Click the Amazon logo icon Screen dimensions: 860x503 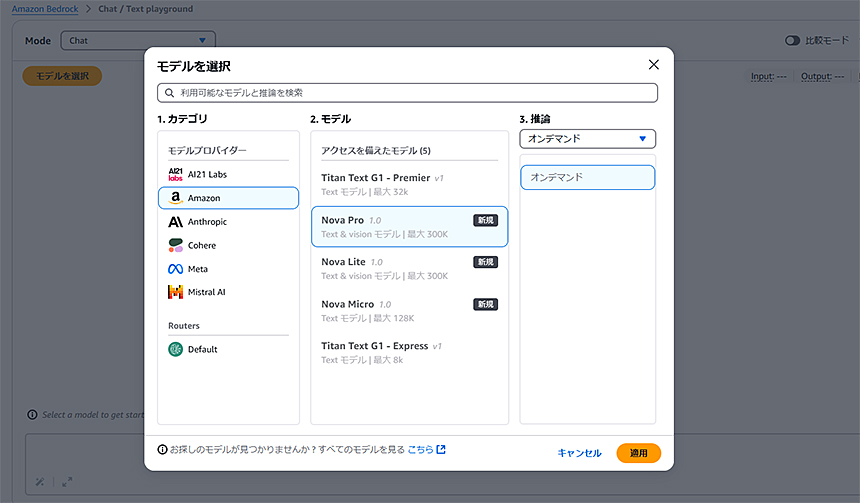point(176,198)
